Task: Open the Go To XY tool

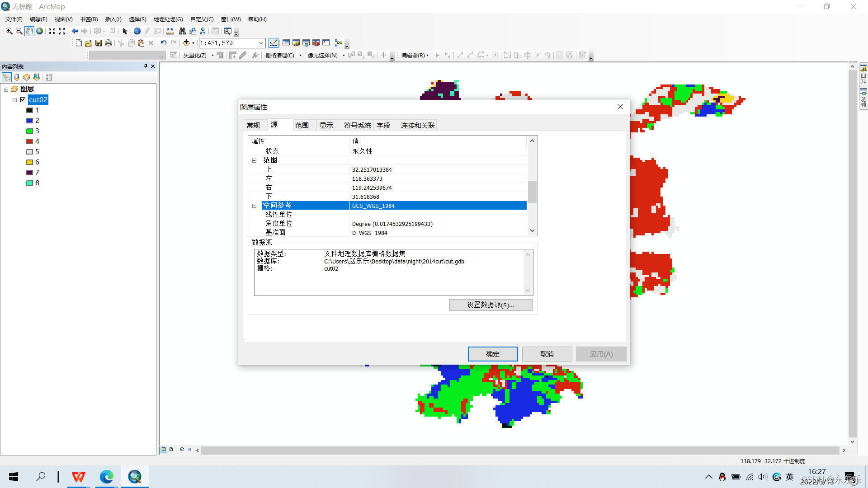Action: [x=203, y=31]
